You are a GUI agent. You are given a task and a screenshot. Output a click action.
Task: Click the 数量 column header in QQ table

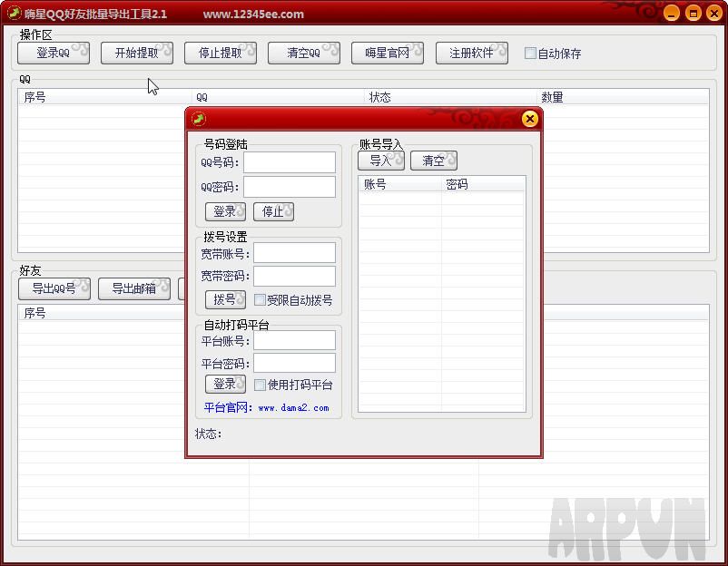623,97
